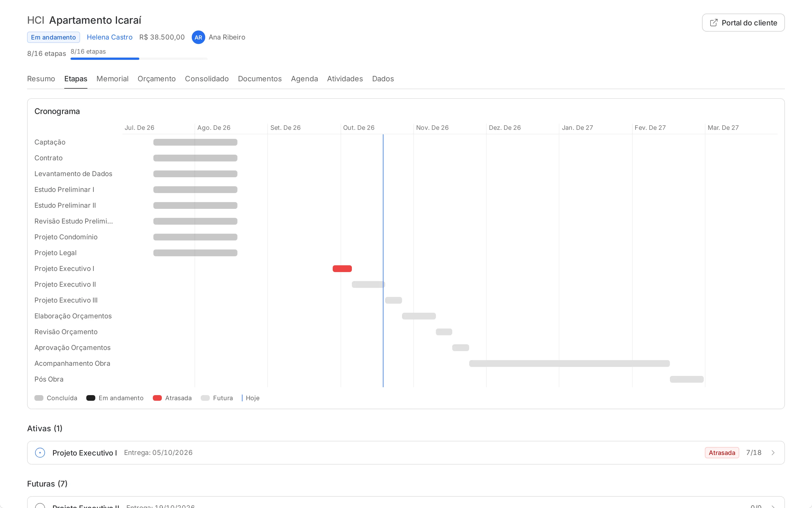Go to the Atividades tab
This screenshot has height=508, width=812.
coord(345,79)
